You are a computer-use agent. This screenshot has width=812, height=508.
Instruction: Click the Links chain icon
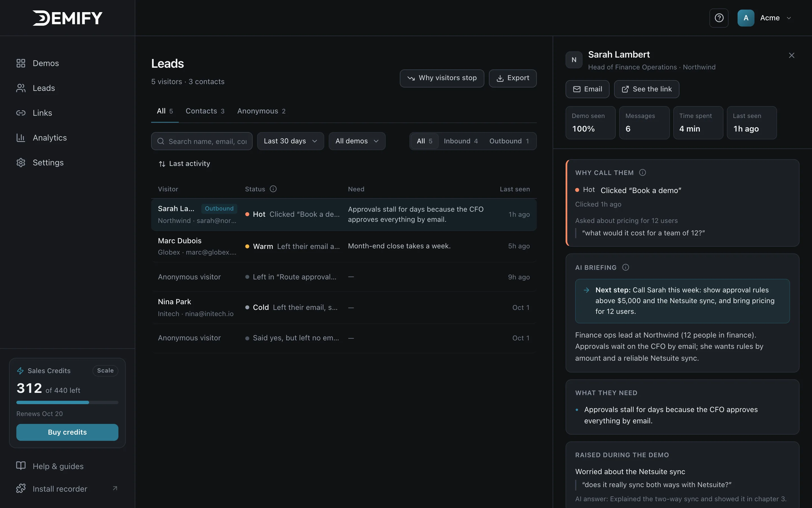point(21,113)
